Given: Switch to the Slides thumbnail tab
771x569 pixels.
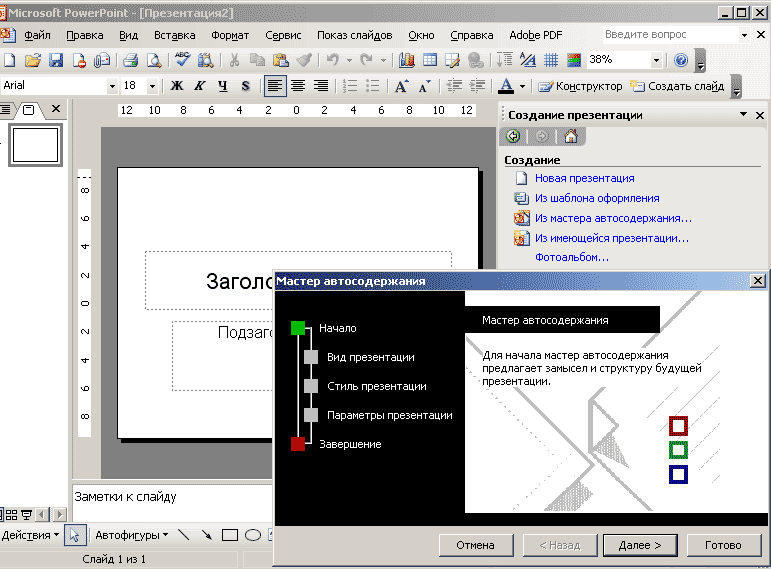Looking at the screenshot, I should [x=29, y=110].
